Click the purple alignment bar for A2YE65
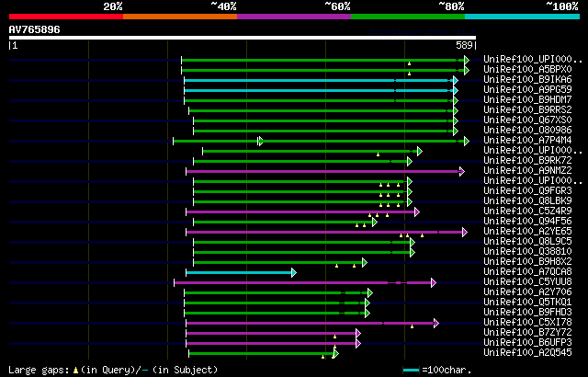This screenshot has height=377, width=588. click(x=327, y=233)
